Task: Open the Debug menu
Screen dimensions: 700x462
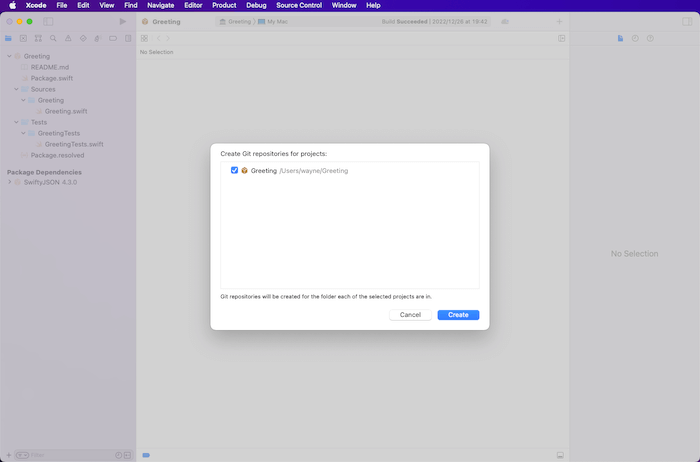Action: (256, 5)
